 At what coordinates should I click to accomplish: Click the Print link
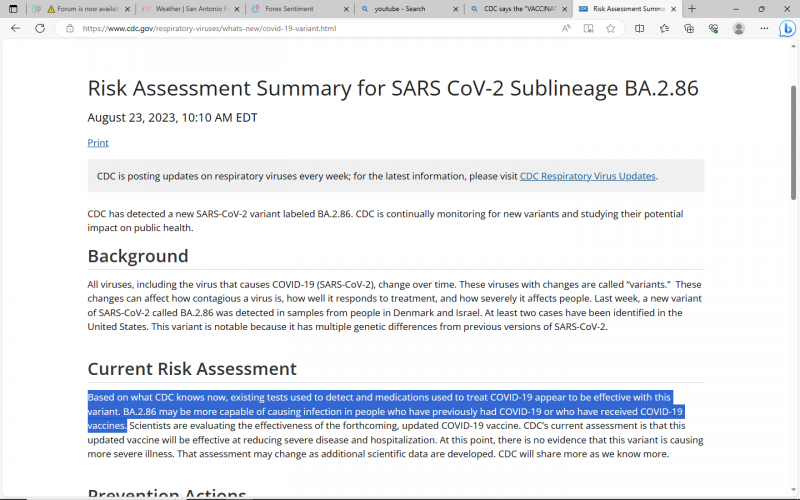pos(98,143)
